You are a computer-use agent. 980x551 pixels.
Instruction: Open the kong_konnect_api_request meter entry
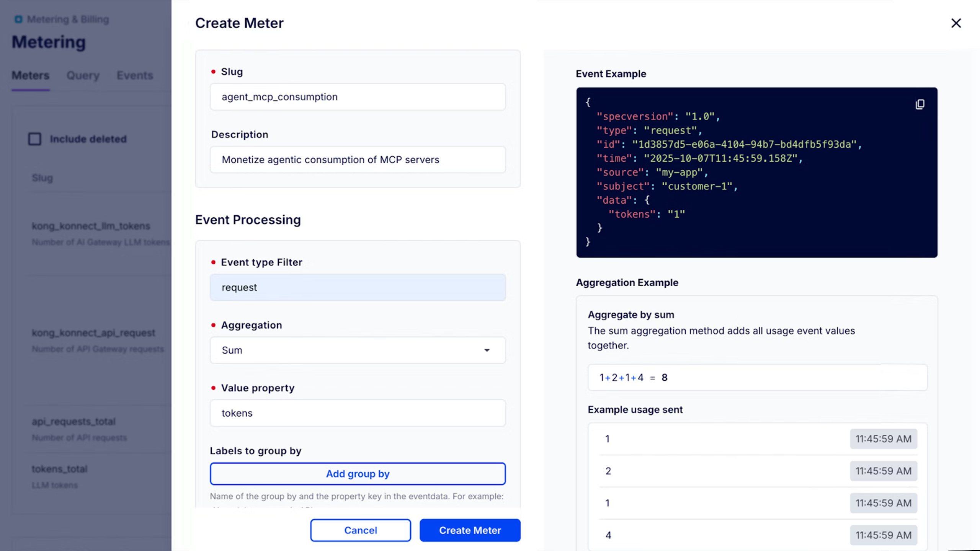coord(93,333)
